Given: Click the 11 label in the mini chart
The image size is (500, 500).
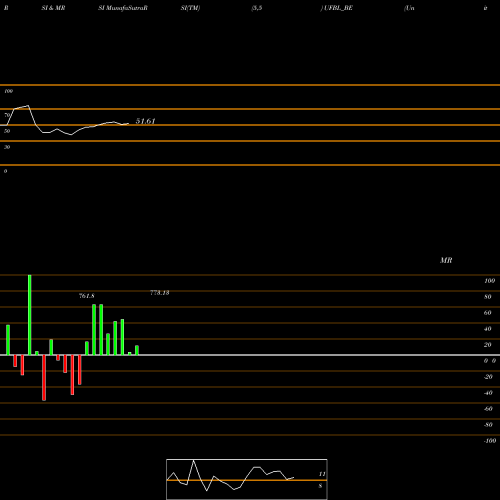Looking at the screenshot, I should tap(322, 474).
